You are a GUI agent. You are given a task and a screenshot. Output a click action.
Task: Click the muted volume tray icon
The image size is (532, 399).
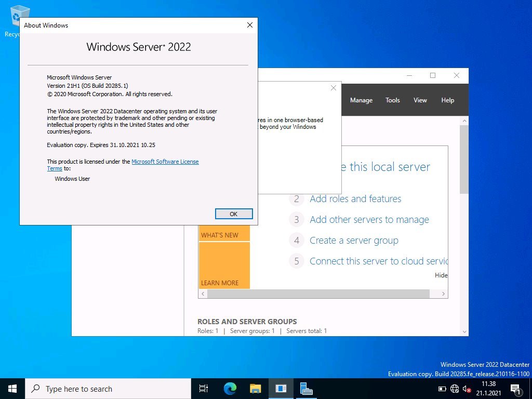[x=467, y=389]
